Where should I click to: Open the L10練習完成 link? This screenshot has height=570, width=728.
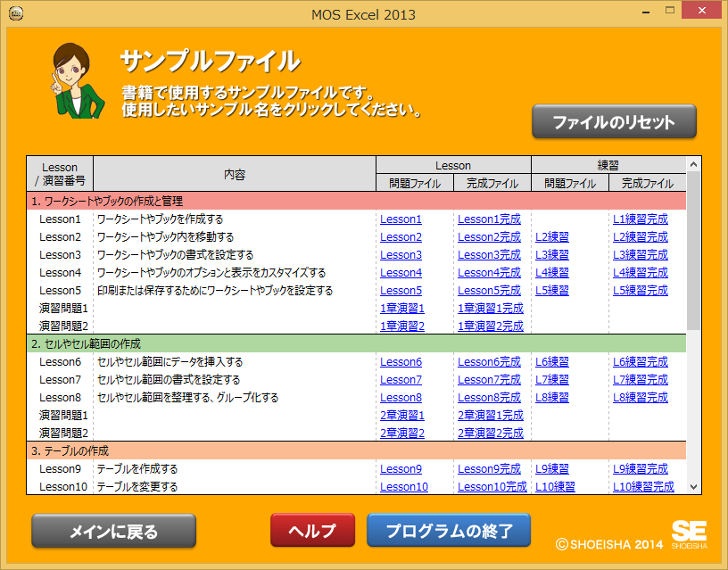(x=643, y=487)
